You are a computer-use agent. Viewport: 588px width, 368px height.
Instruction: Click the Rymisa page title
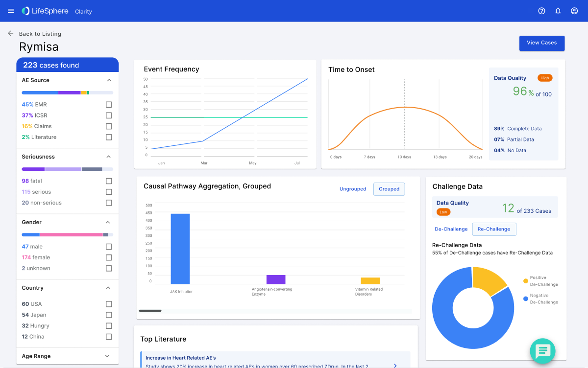pyautogui.click(x=39, y=47)
